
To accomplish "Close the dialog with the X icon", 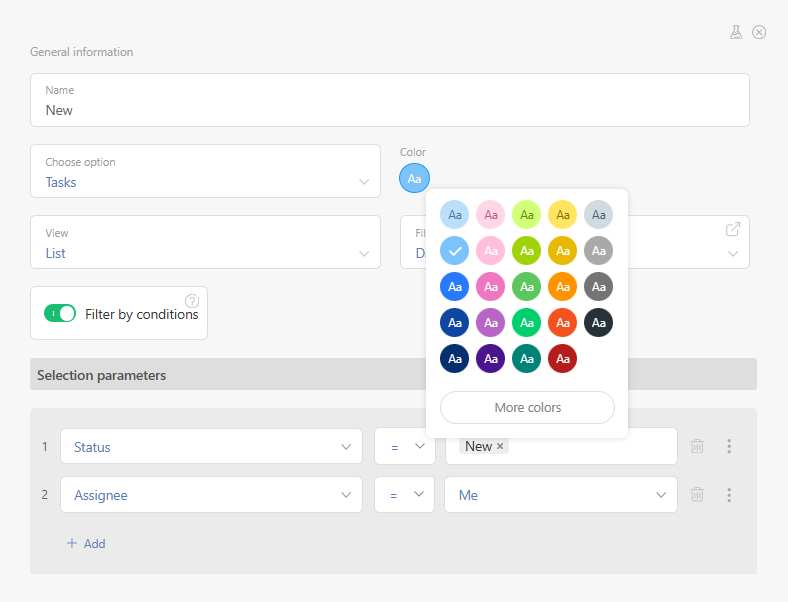I will point(759,32).
